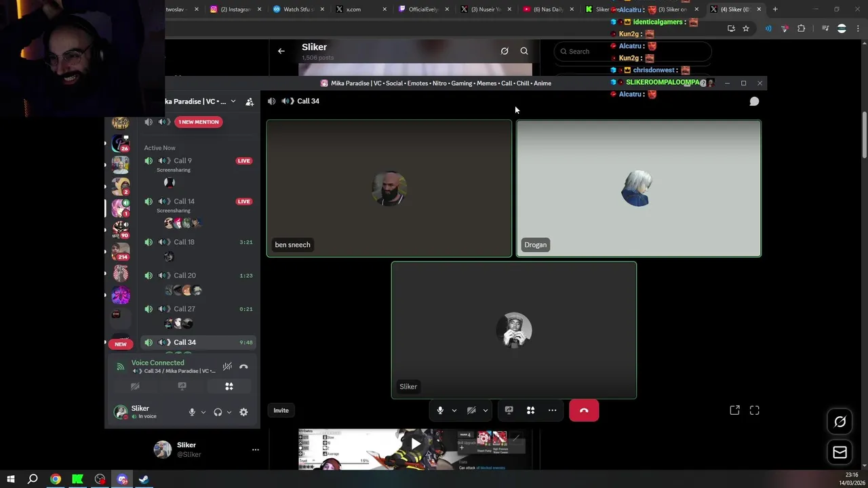868x488 pixels.
Task: Click the search icon on the X profile header
Action: pyautogui.click(x=524, y=51)
